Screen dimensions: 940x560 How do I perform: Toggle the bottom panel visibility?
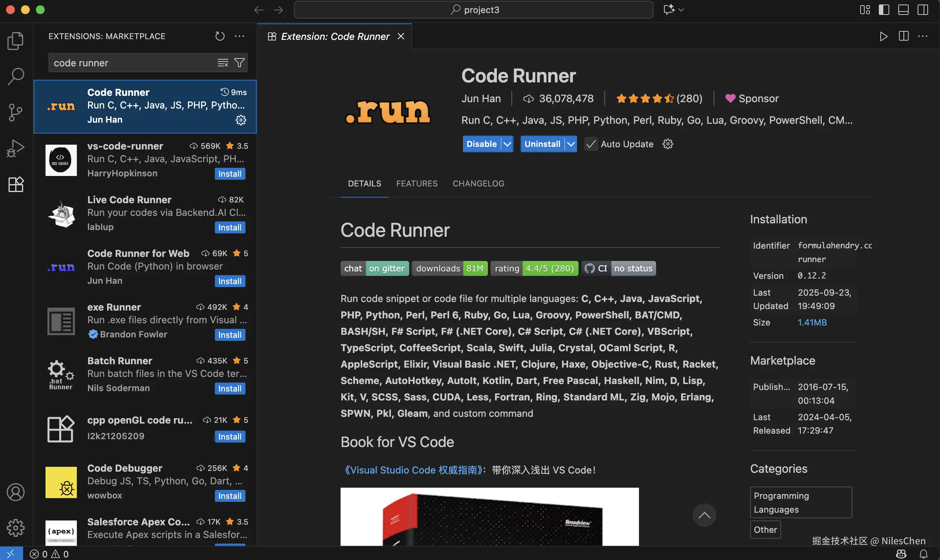pyautogui.click(x=903, y=10)
